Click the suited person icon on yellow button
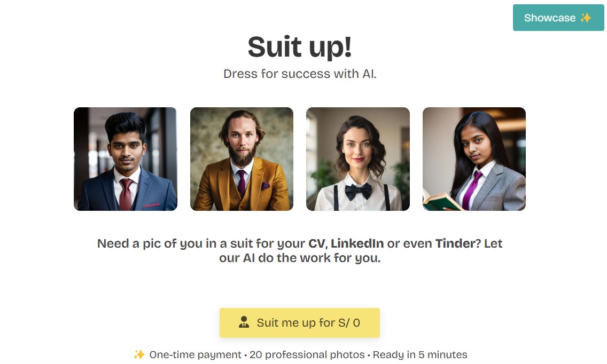The width and height of the screenshot is (607, 364). (x=244, y=322)
